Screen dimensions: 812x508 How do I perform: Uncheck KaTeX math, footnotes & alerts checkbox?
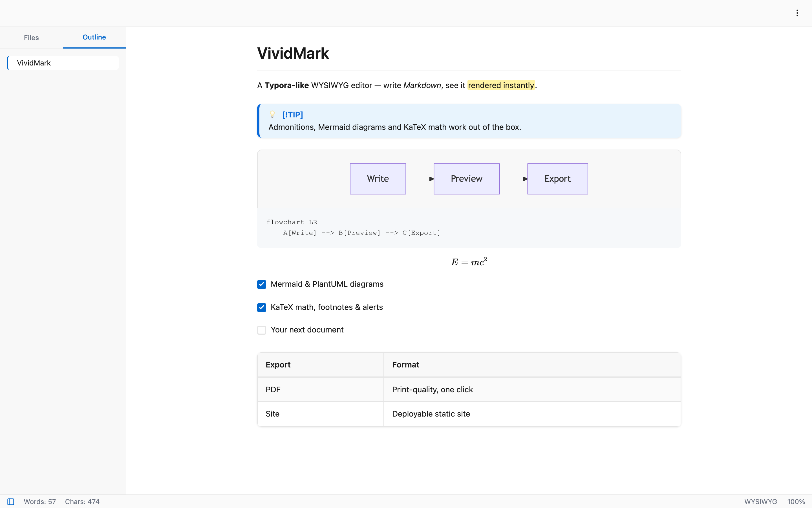262,307
